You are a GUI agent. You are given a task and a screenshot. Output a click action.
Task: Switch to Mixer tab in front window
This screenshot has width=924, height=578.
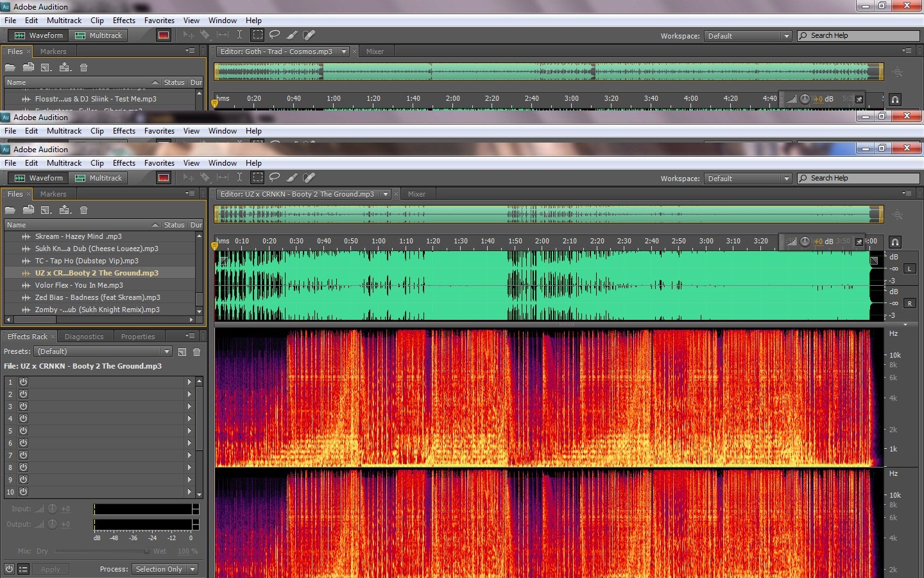(x=416, y=194)
